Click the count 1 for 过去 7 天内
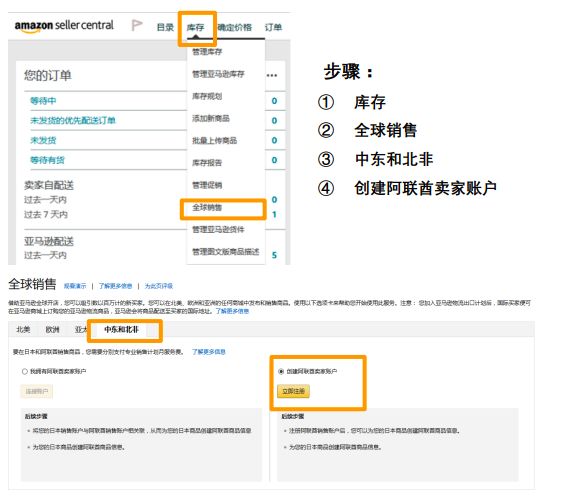569x501 pixels. (x=274, y=214)
